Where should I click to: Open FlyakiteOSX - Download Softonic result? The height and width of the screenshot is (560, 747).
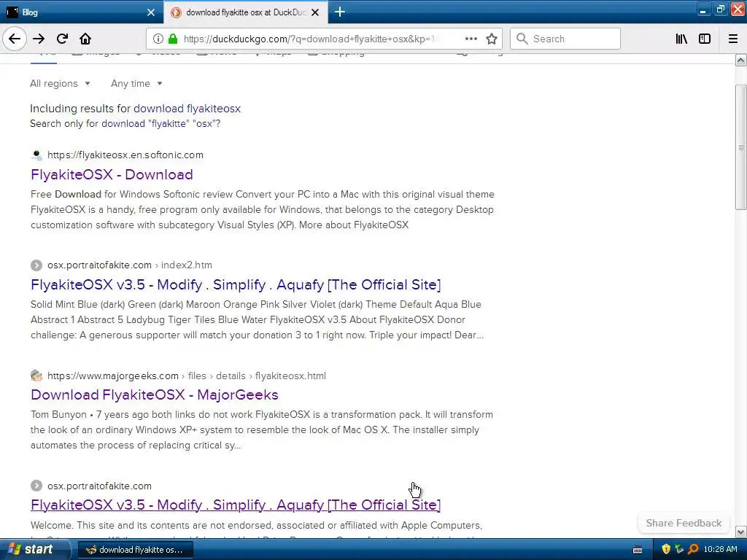[112, 174]
